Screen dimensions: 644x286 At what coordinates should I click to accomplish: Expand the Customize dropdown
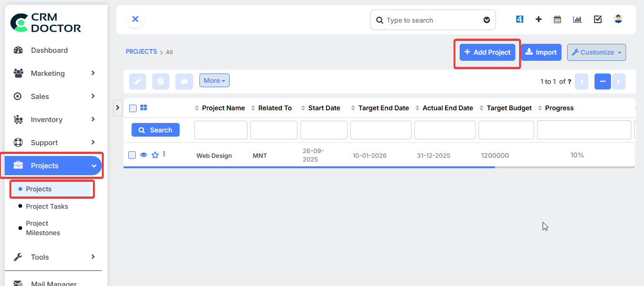[x=596, y=52]
